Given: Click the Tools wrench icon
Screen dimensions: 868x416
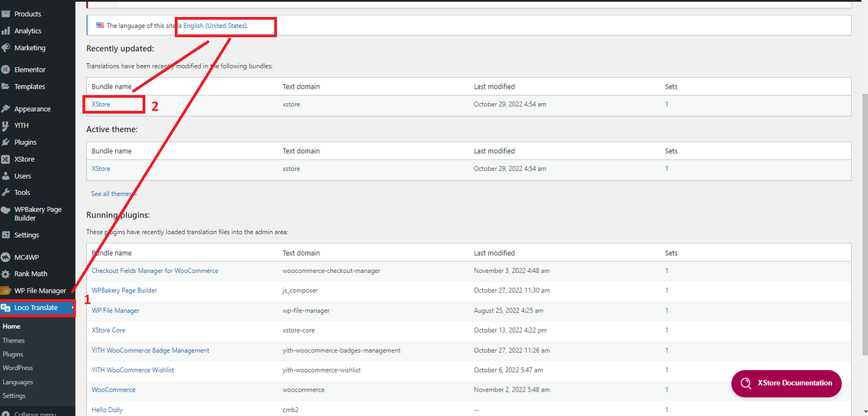Looking at the screenshot, I should pyautogui.click(x=6, y=192).
